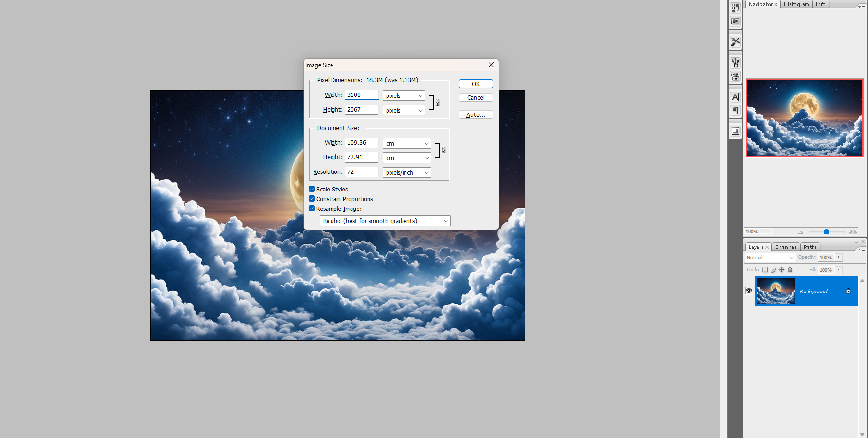The width and height of the screenshot is (868, 438).
Task: Open the Actions panel icon
Action: point(735,21)
